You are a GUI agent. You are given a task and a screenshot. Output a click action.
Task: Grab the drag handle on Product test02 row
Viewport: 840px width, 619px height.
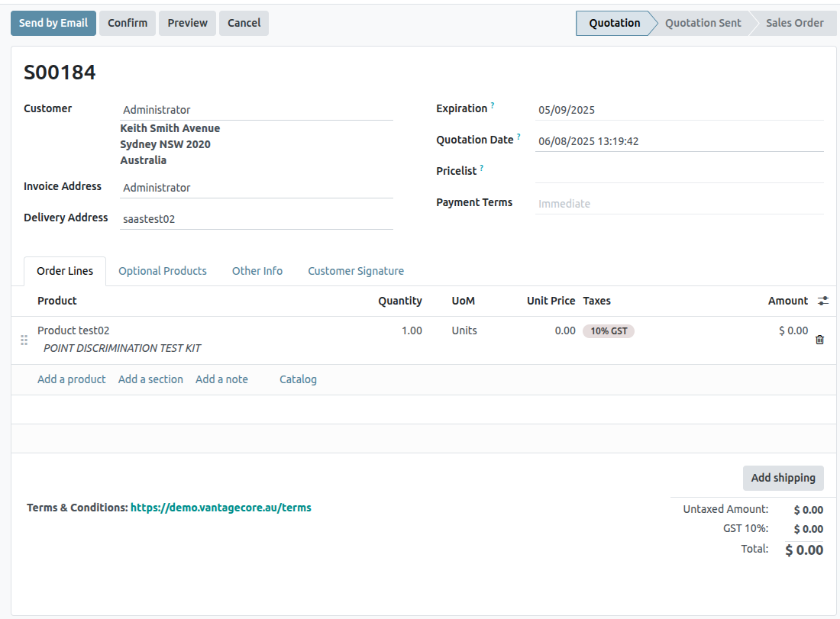(24, 340)
